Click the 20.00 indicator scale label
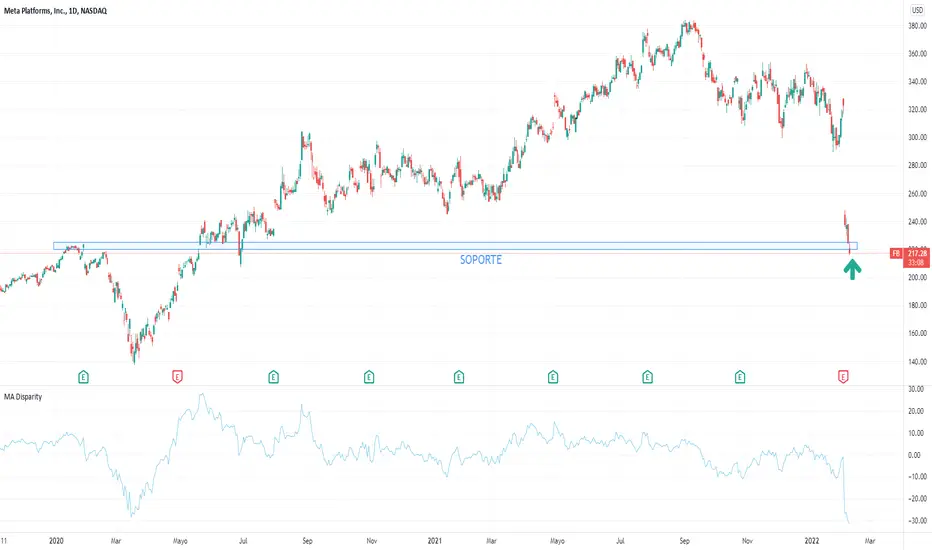The width and height of the screenshot is (932, 550). point(917,411)
